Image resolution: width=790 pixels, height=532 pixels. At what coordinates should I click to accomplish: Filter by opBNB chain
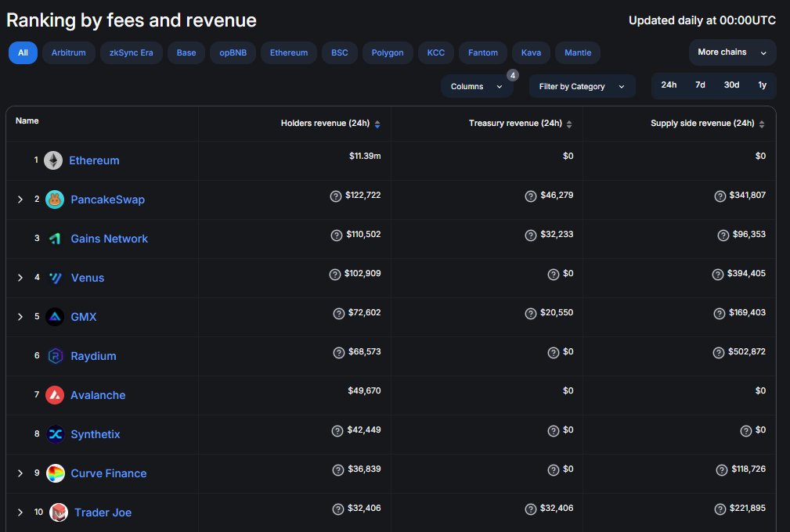pos(233,53)
